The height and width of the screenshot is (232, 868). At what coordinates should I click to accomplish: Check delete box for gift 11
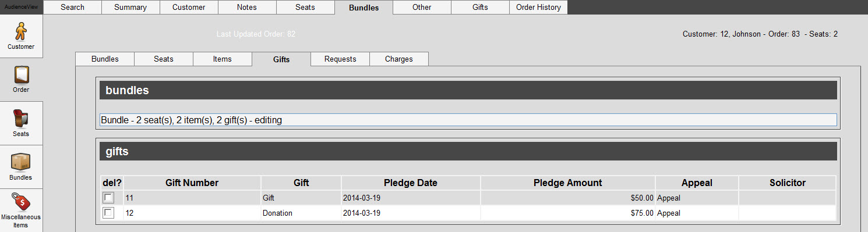(108, 198)
